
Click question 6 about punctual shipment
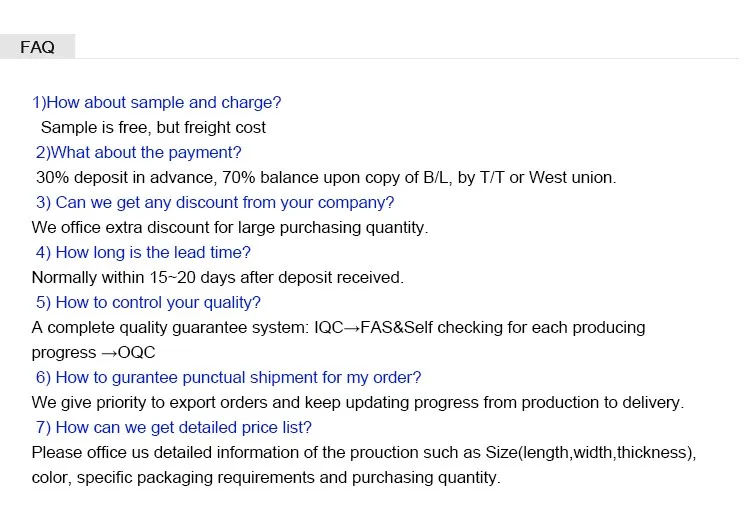[x=228, y=377]
